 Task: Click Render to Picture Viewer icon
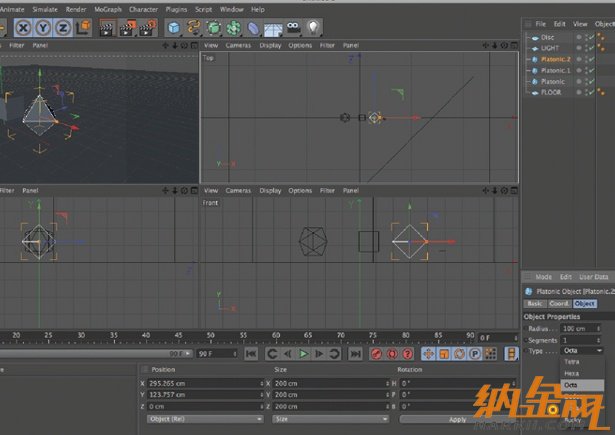click(x=127, y=28)
